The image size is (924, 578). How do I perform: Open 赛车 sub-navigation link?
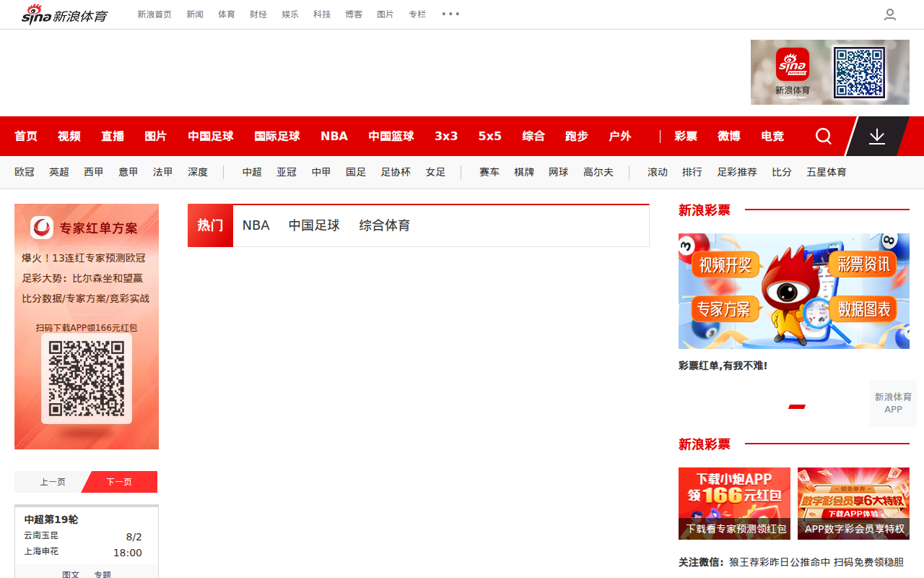tap(489, 172)
